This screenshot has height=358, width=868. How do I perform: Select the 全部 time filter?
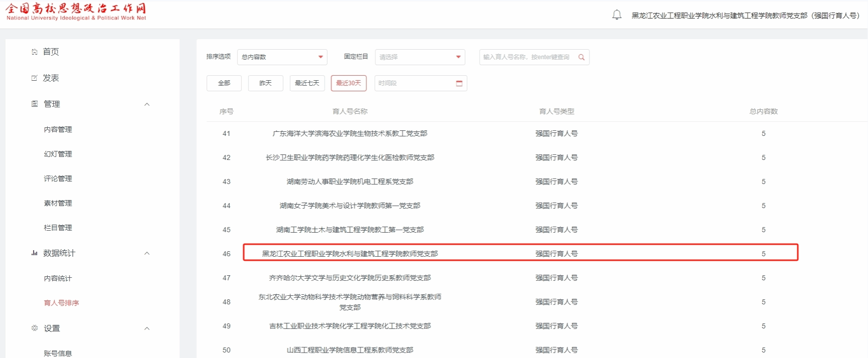(x=224, y=83)
